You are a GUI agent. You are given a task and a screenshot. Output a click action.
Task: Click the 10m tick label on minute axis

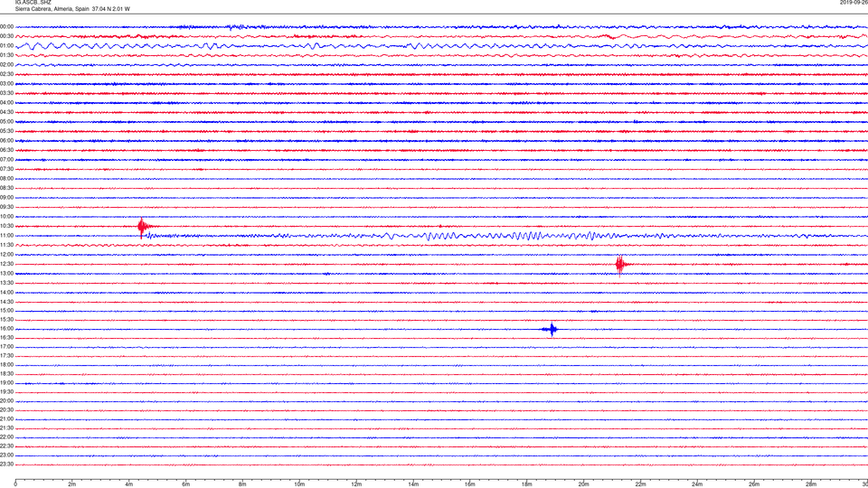click(x=299, y=484)
